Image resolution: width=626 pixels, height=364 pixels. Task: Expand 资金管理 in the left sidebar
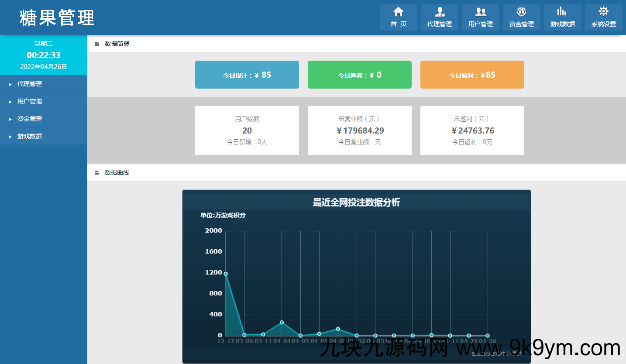(x=30, y=119)
